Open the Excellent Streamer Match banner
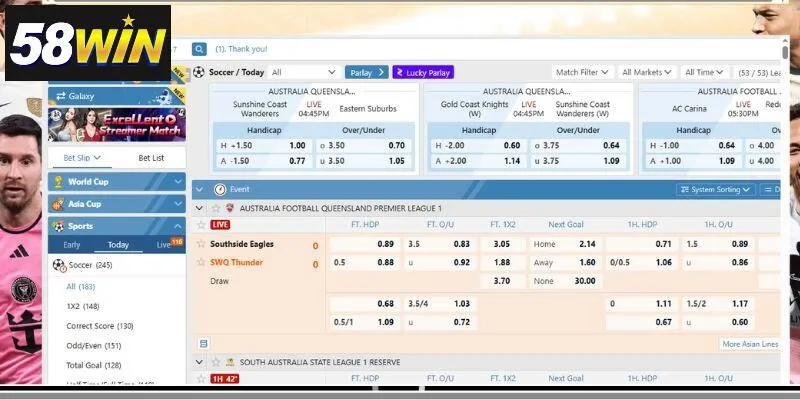The width and height of the screenshot is (800, 400). [x=117, y=124]
